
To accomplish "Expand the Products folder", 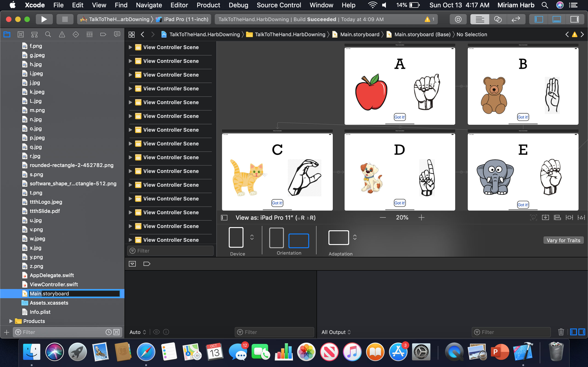I will [x=11, y=321].
